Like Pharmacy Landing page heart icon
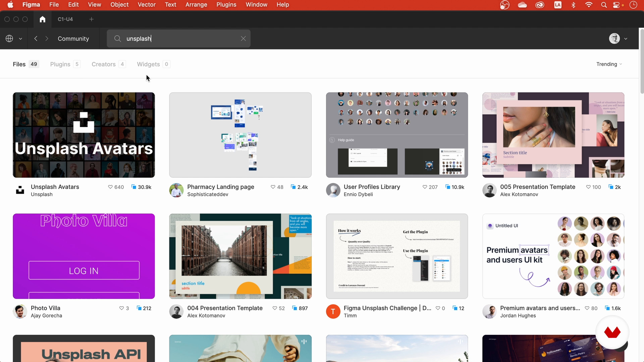 [273, 187]
